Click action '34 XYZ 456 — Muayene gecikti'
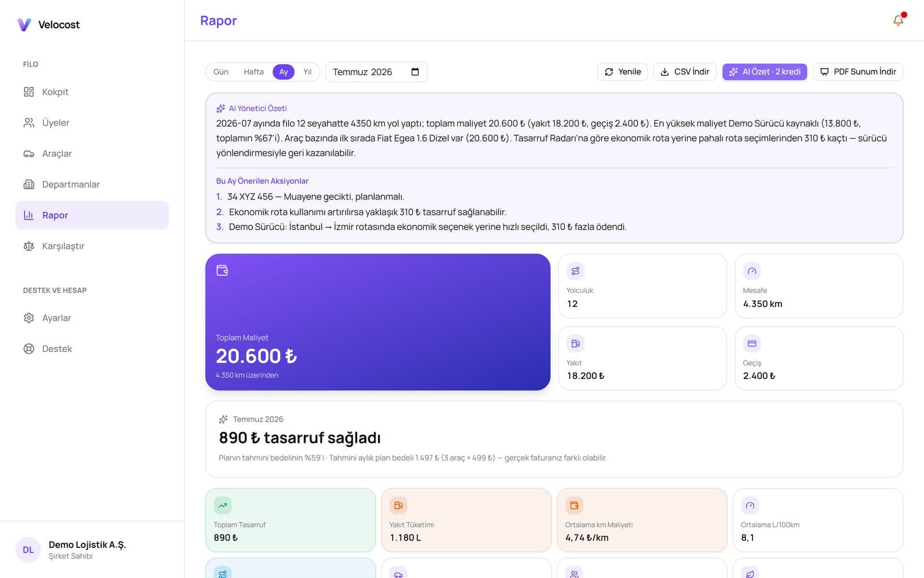Image resolution: width=924 pixels, height=578 pixels. [x=316, y=197]
